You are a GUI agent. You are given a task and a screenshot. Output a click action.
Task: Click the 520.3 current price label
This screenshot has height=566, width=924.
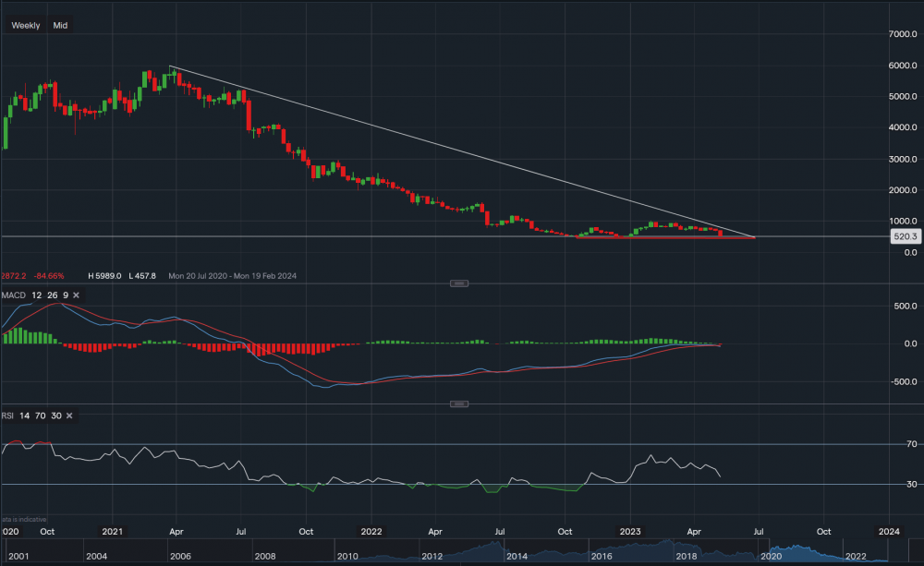click(904, 237)
